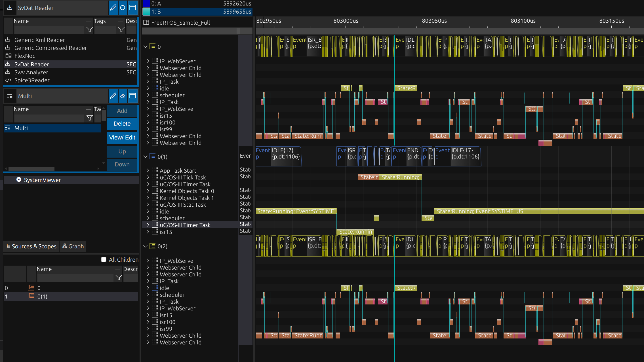Screen dimensions: 644x362
Task: Click the Name filter funnel in Sources table
Action: (119, 278)
